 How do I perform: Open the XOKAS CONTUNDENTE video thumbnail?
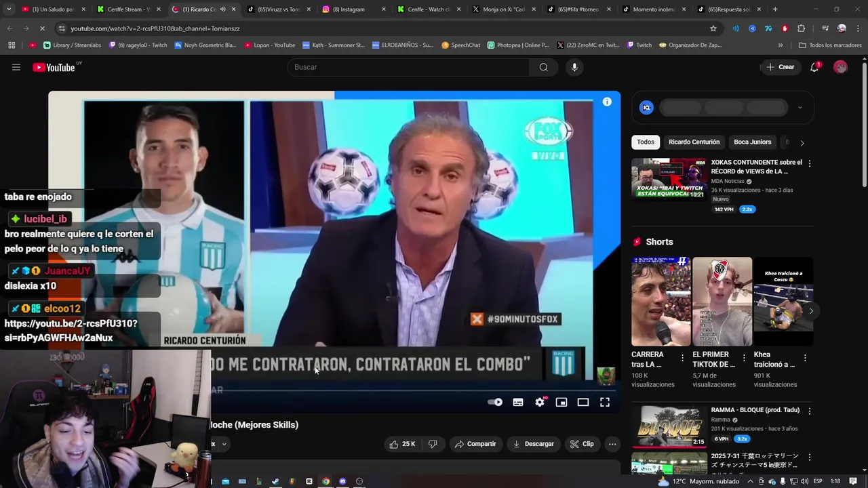point(669,179)
